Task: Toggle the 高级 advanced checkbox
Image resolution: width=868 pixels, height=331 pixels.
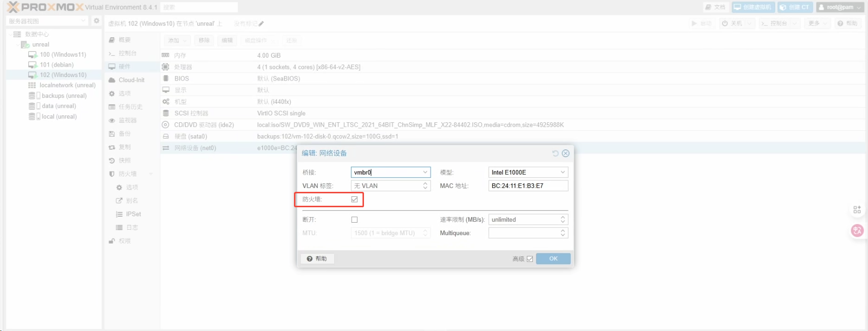Action: click(x=530, y=259)
